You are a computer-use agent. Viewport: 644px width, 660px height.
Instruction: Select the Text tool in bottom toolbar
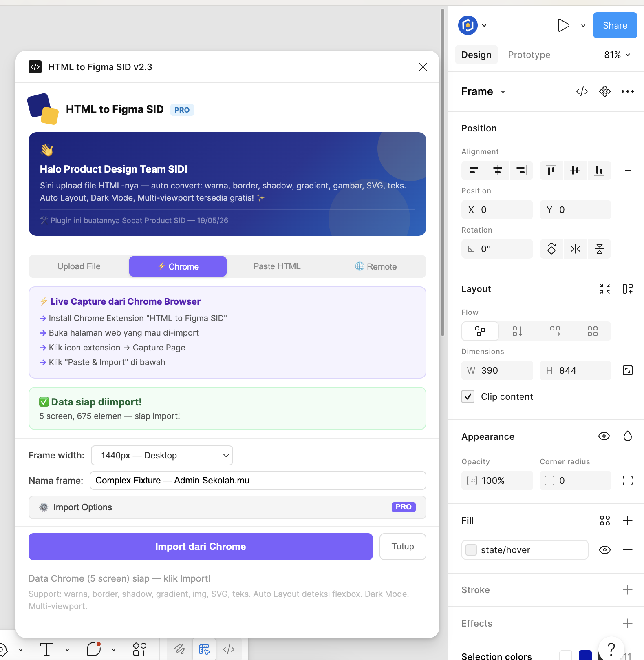point(47,649)
